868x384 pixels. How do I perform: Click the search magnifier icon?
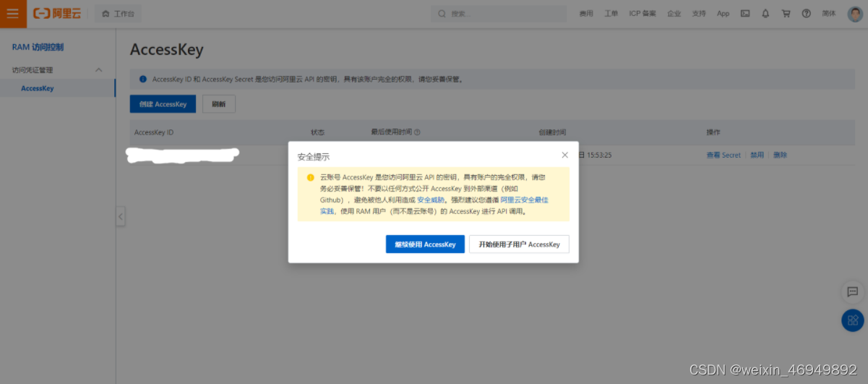click(442, 14)
